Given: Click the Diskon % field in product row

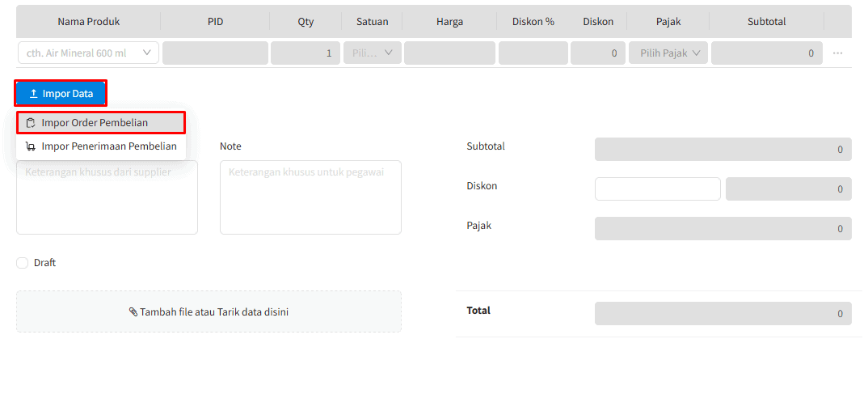Looking at the screenshot, I should [x=533, y=53].
